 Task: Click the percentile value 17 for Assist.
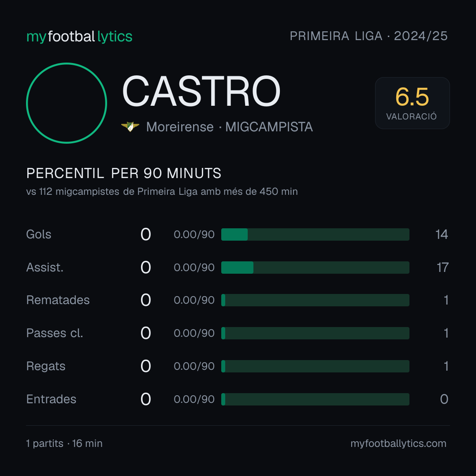point(443,268)
